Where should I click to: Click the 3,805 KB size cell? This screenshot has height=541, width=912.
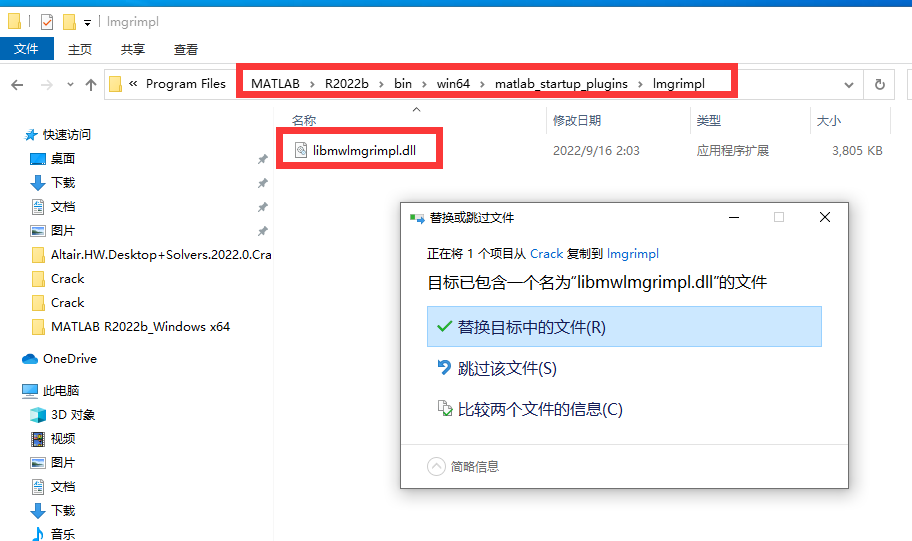click(857, 151)
